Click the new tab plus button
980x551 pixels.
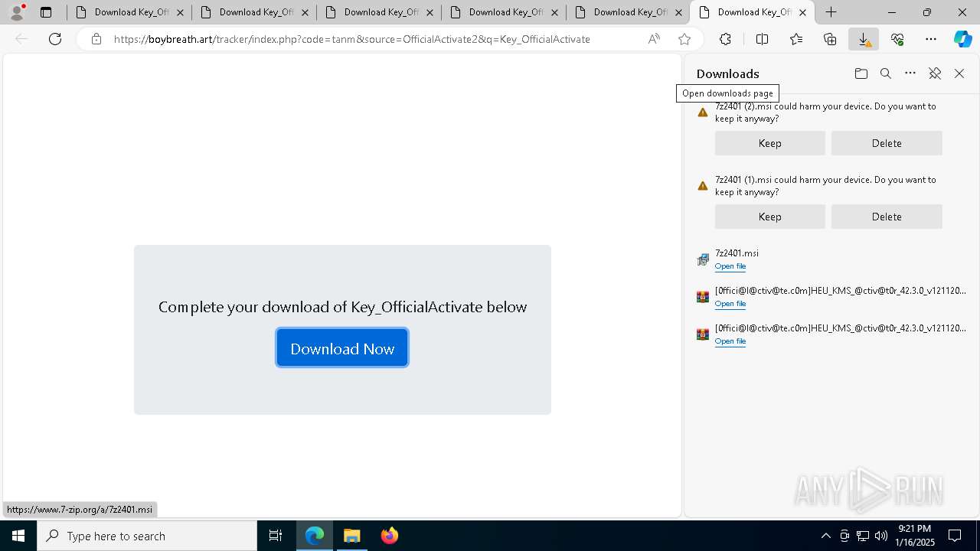click(x=831, y=12)
